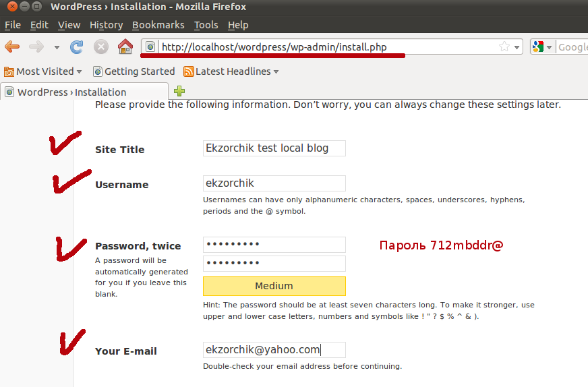
Task: Maximize the Firefox window
Action: [36, 6]
